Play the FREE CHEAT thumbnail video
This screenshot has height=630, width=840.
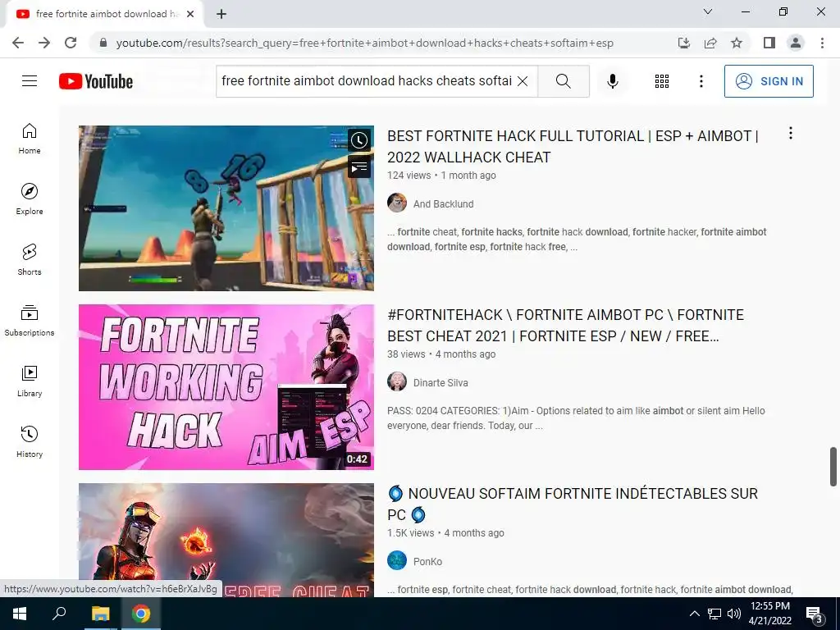(226, 540)
